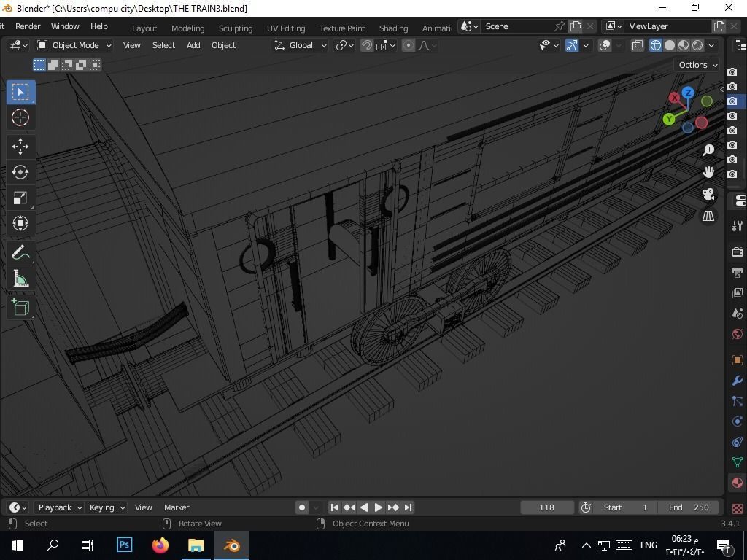Switch to rendered viewport shading
This screenshot has width=747, height=560.
[x=697, y=45]
